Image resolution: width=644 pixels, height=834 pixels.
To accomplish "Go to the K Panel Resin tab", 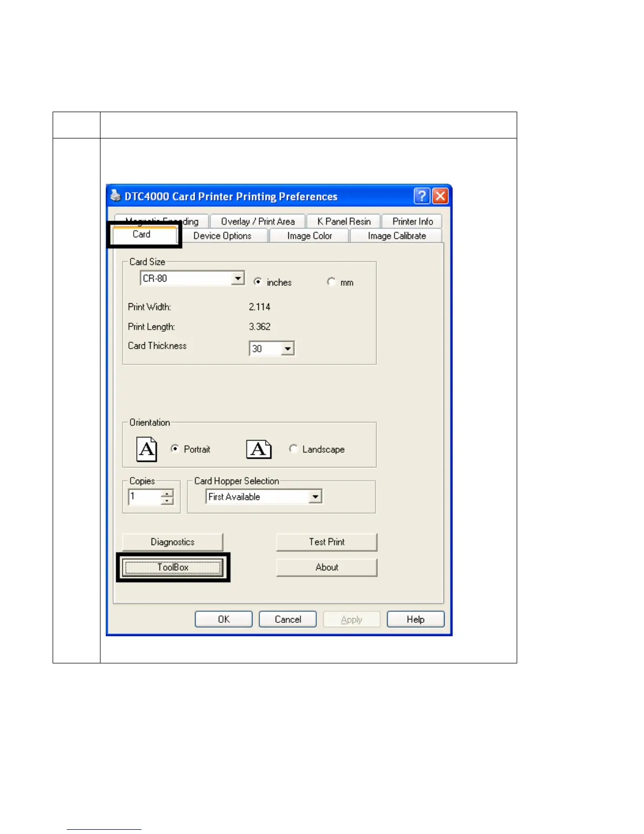I will (x=344, y=221).
